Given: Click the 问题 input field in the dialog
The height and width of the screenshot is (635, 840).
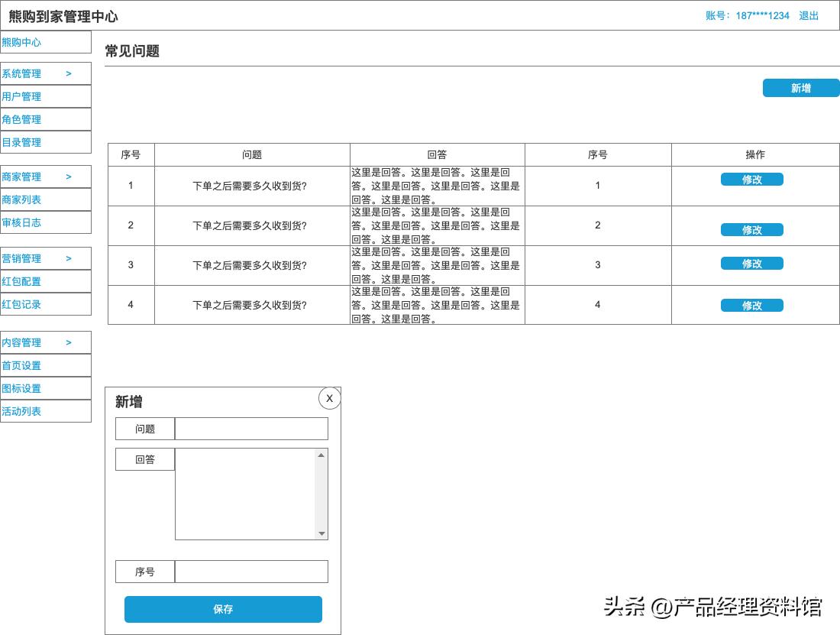Looking at the screenshot, I should click(x=250, y=429).
